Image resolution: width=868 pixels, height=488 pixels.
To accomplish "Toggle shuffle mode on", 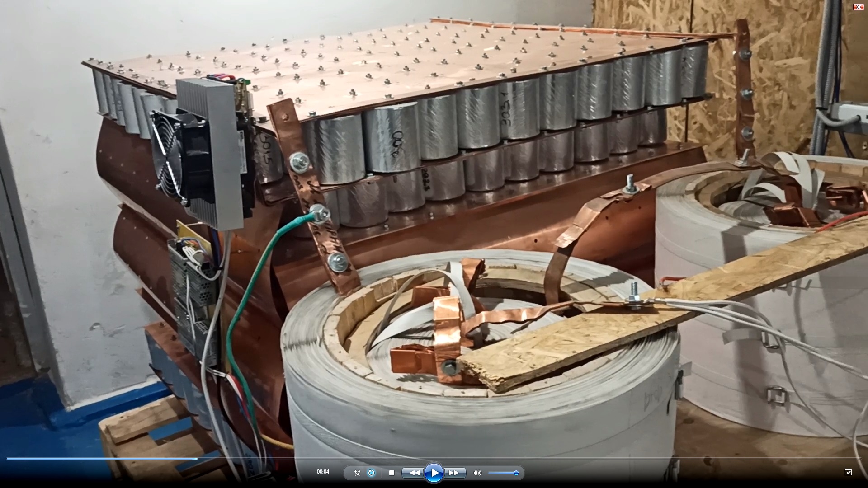I will (x=357, y=473).
